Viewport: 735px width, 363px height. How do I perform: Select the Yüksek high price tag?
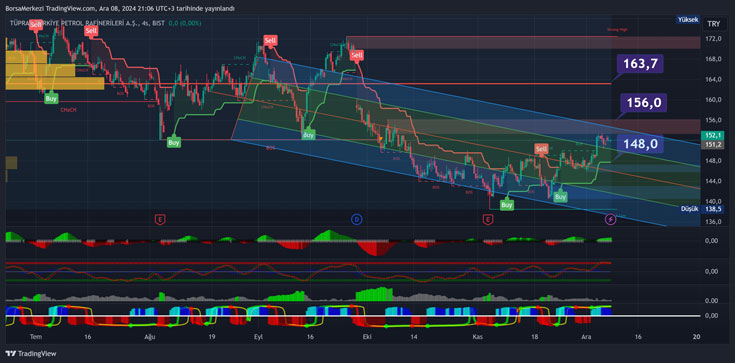pos(688,20)
